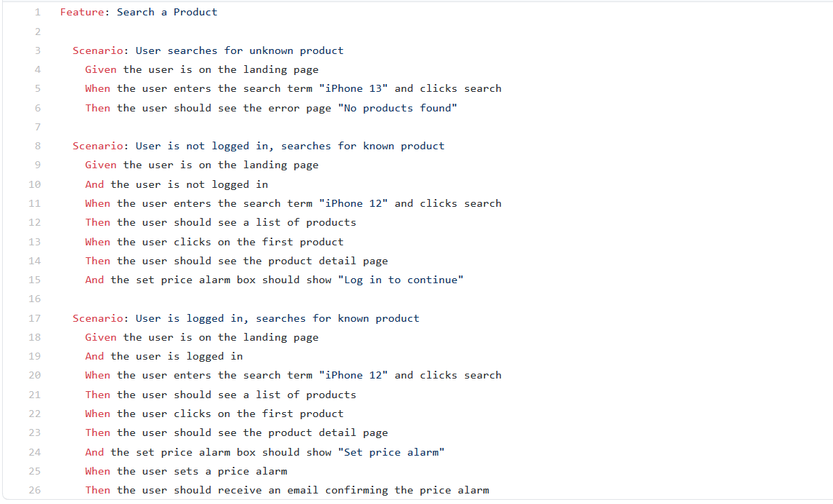Click line number 17 in the gutter
The image size is (833, 504).
pyautogui.click(x=34, y=318)
